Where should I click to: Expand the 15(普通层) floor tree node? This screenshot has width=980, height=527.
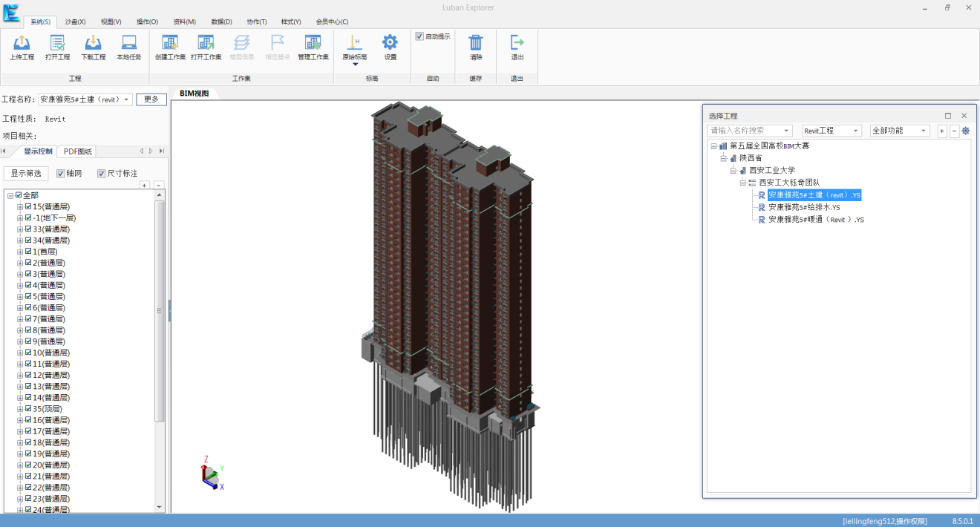pos(20,207)
